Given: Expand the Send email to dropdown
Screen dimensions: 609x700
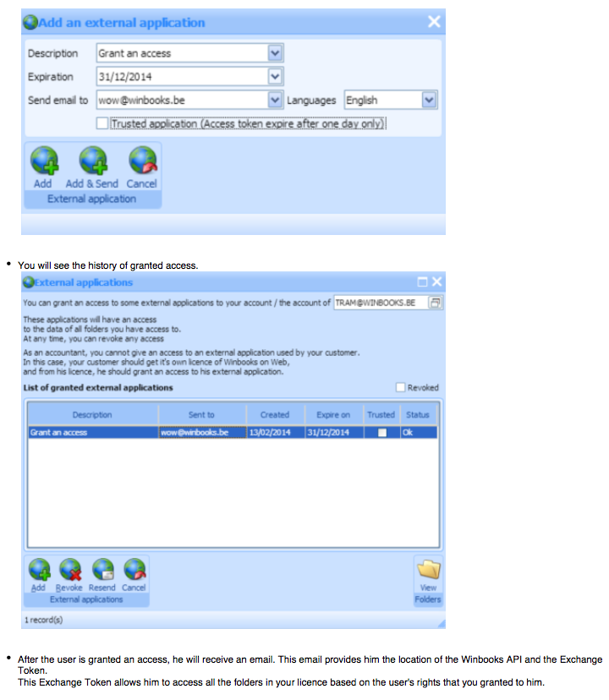Looking at the screenshot, I should coord(275,100).
